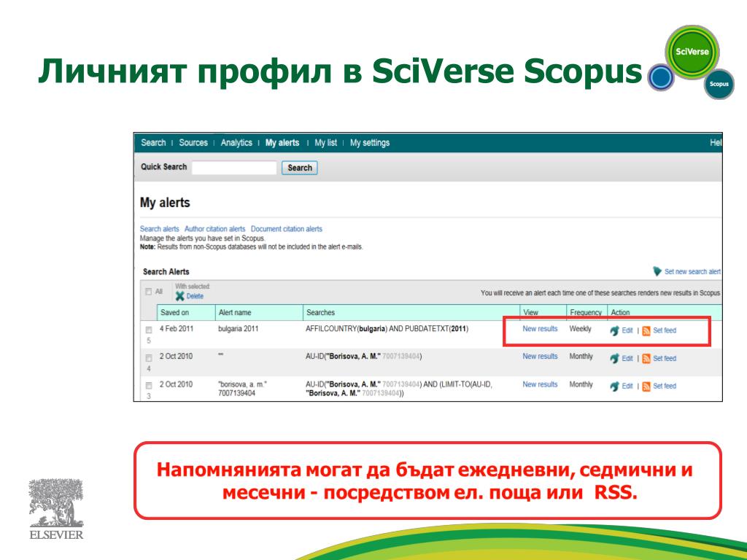Click the Edit icon in the alert row numbered 4
The width and height of the screenshot is (747, 560).
click(x=614, y=359)
